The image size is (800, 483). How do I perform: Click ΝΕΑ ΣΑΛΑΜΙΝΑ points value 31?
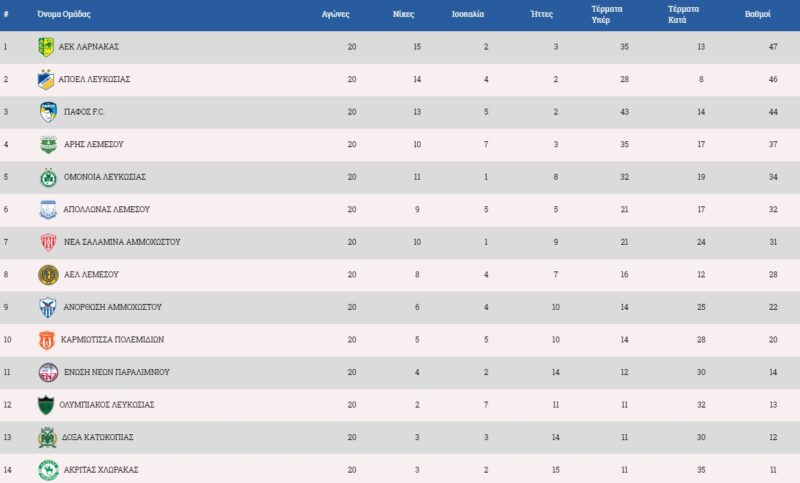click(773, 242)
